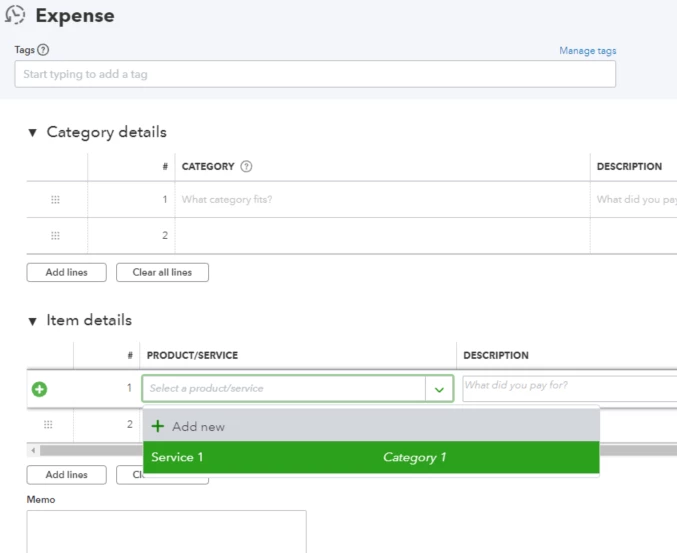Grab the drag handle for category row 1
The height and width of the screenshot is (553, 677).
pyautogui.click(x=55, y=199)
